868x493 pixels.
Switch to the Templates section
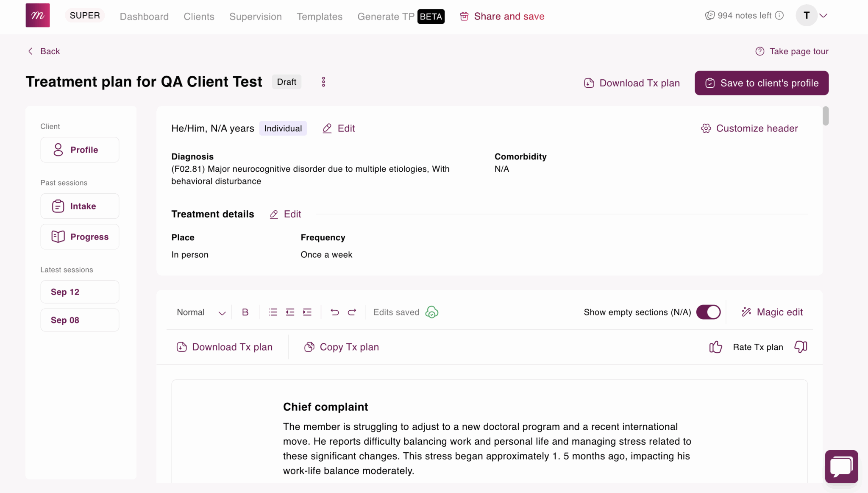click(320, 17)
